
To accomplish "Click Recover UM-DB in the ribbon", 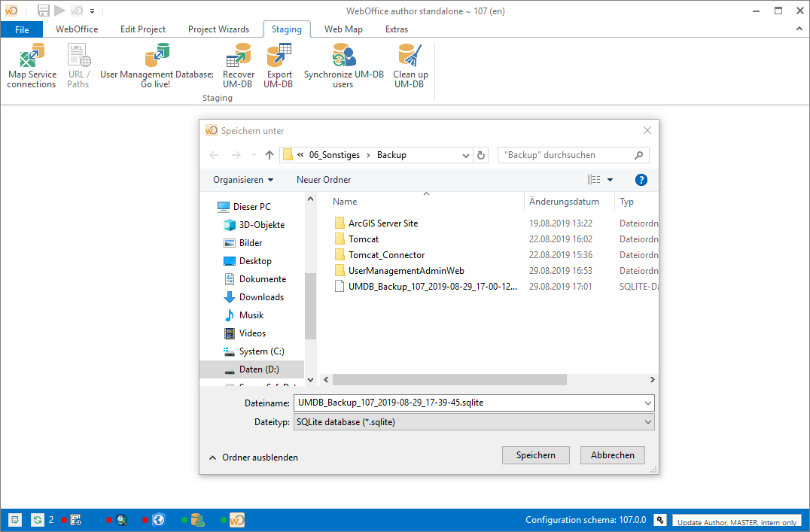I will (x=239, y=65).
